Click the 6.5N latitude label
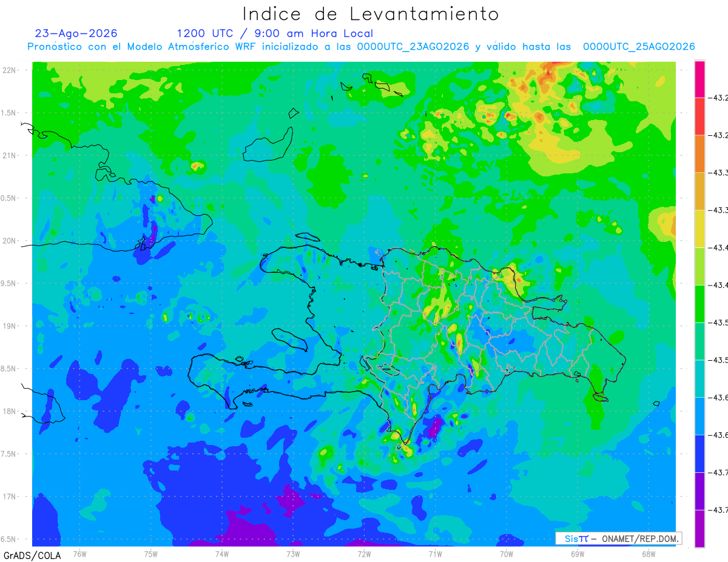Viewport: 728px width, 562px height. pos(9,540)
